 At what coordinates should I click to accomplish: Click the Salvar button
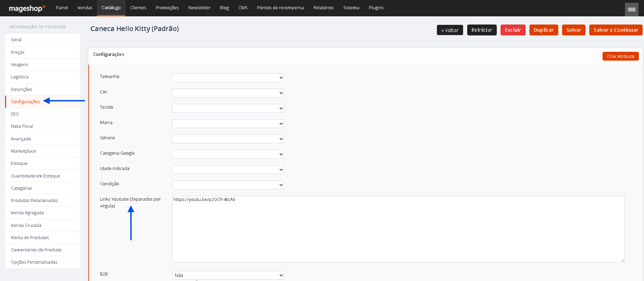point(574,30)
